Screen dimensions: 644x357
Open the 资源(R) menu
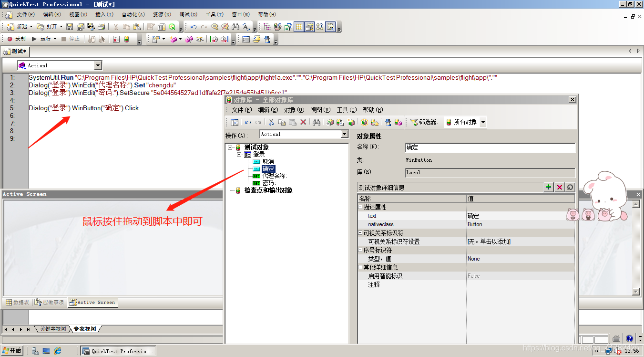pos(162,15)
